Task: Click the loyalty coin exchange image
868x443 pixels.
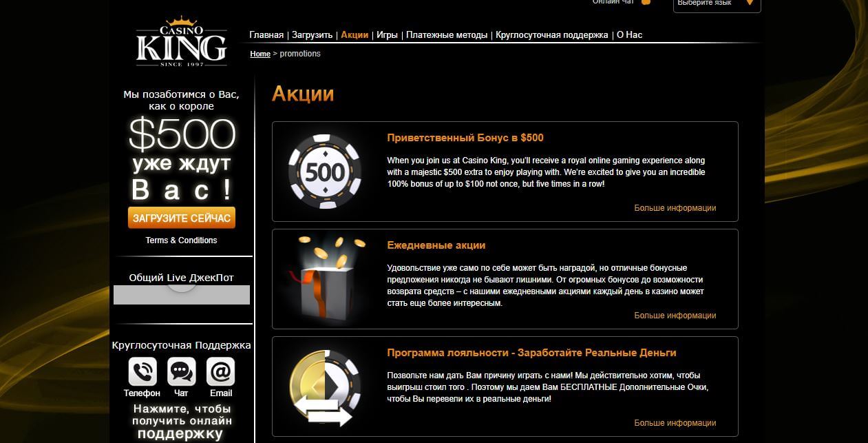Action: [x=324, y=387]
